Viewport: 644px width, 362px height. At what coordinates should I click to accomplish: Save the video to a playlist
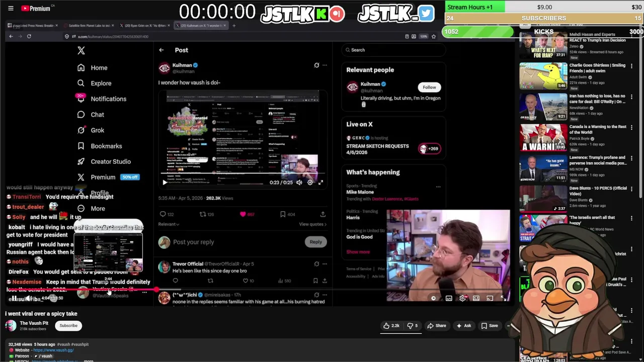point(489,326)
